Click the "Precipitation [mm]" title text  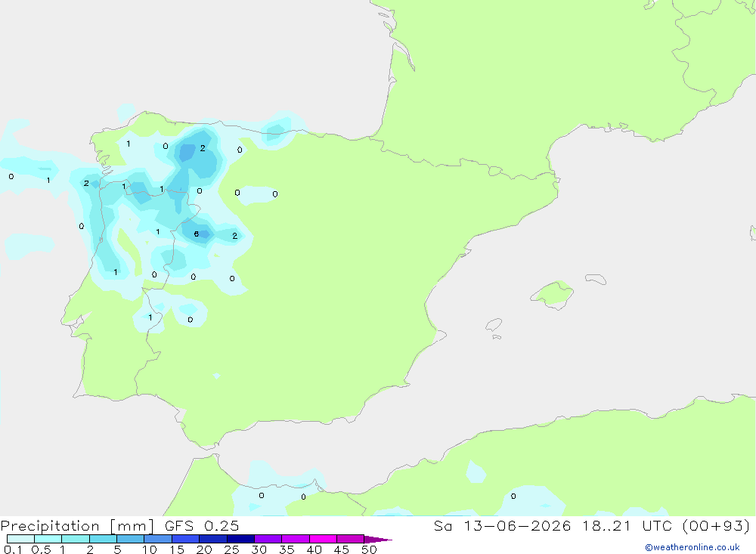[77, 526]
